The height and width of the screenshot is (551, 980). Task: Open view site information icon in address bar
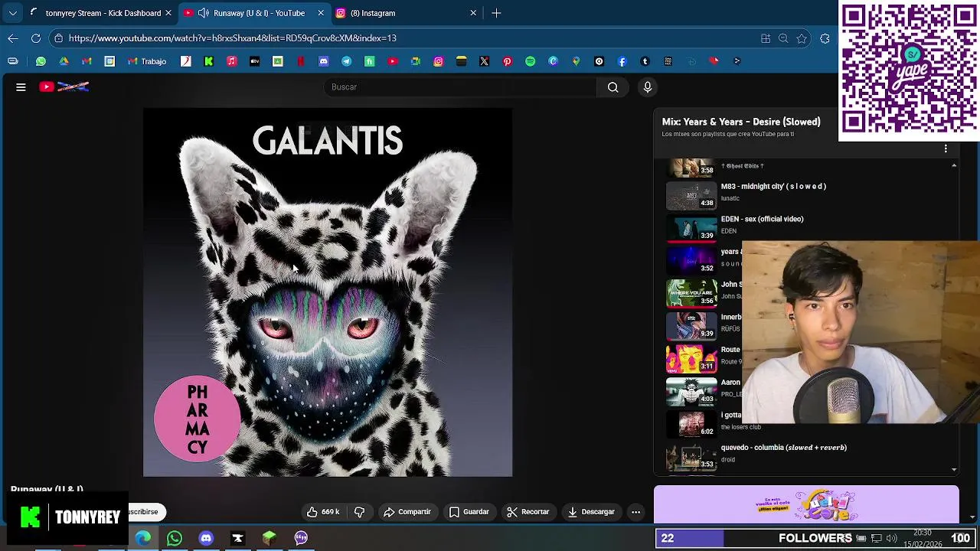pos(58,38)
